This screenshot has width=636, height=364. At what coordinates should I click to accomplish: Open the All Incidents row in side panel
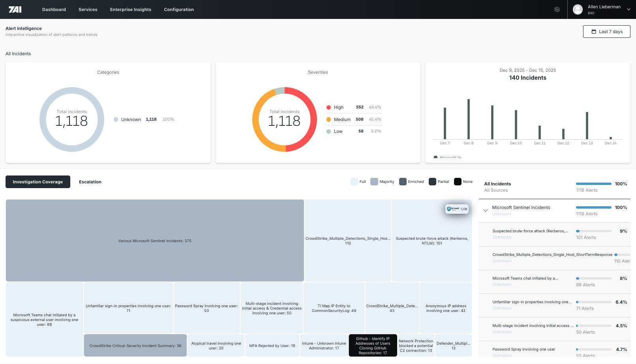pyautogui.click(x=555, y=187)
